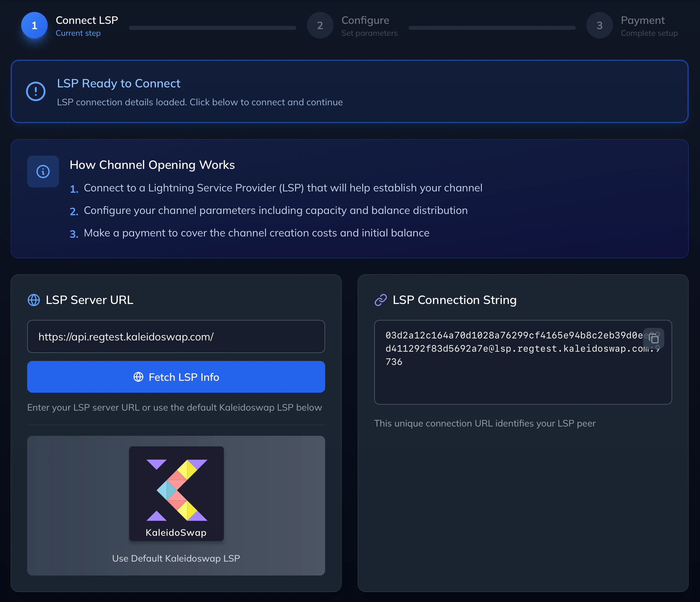Click the progress bar between Connect LSP and Configure
The height and width of the screenshot is (602, 700).
[212, 28]
